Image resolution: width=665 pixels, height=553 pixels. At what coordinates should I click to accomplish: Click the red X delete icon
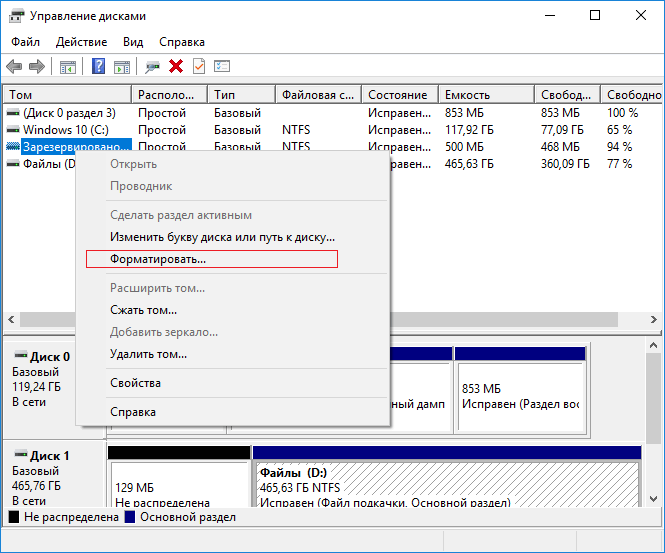pos(176,67)
